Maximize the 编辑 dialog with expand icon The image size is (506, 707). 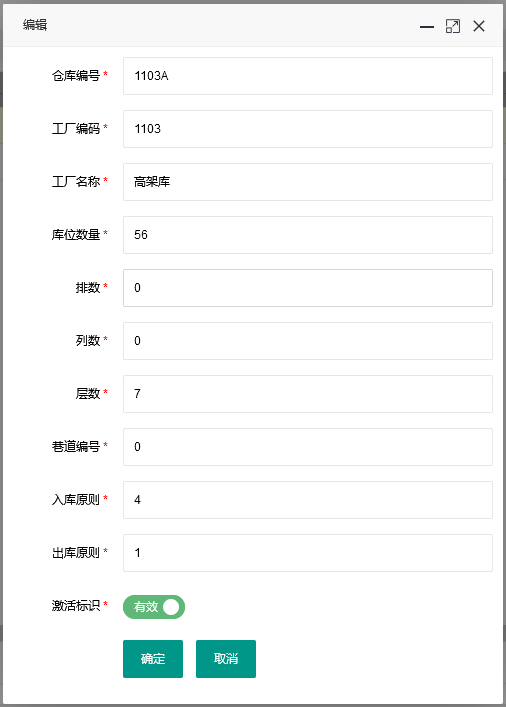coord(453,26)
